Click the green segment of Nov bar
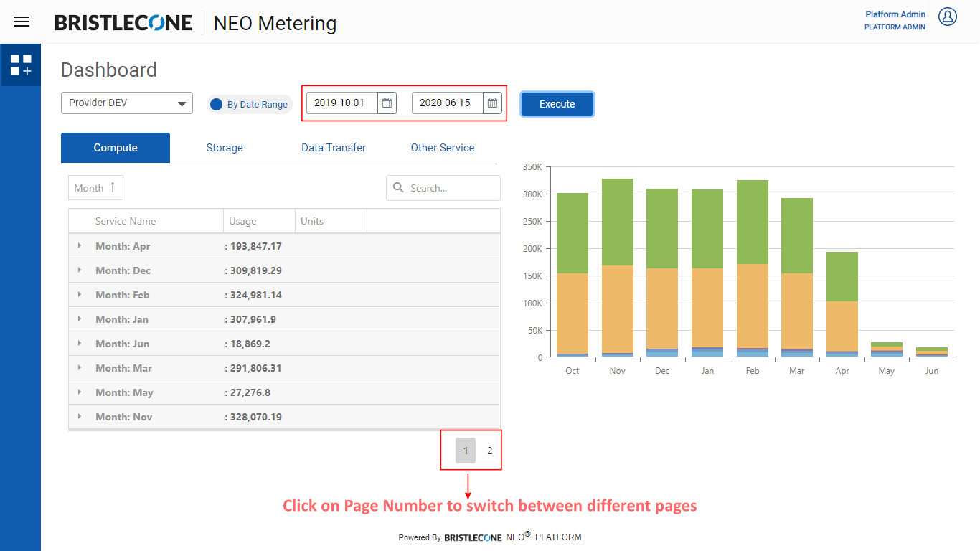The height and width of the screenshot is (551, 980). pos(617,221)
